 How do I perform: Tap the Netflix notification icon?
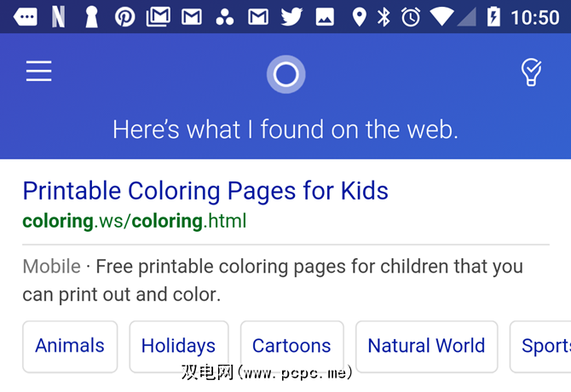coord(58,16)
